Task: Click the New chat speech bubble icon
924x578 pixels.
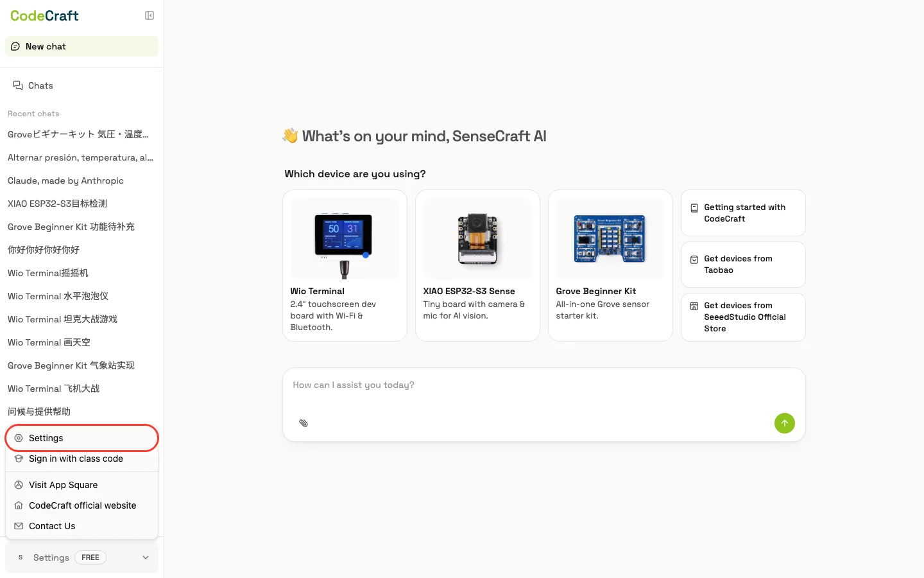Action: click(15, 46)
